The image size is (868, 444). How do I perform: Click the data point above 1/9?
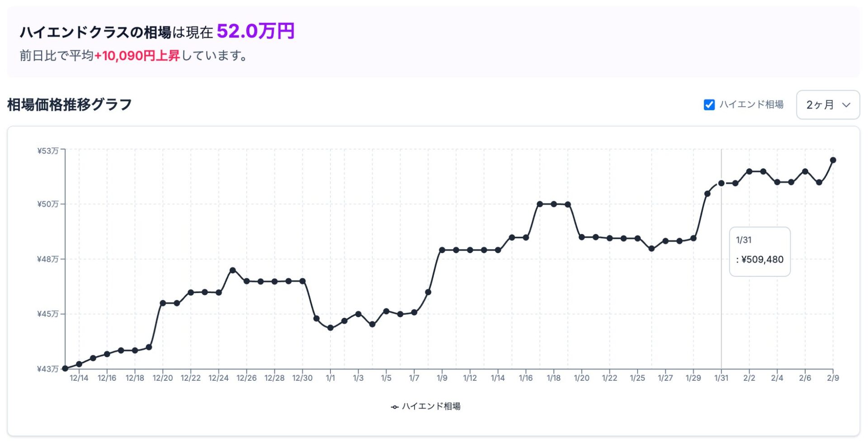point(442,250)
